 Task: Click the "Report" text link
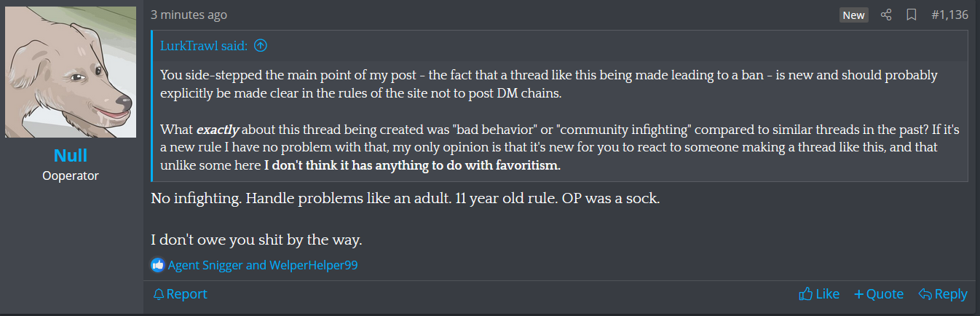(x=187, y=294)
